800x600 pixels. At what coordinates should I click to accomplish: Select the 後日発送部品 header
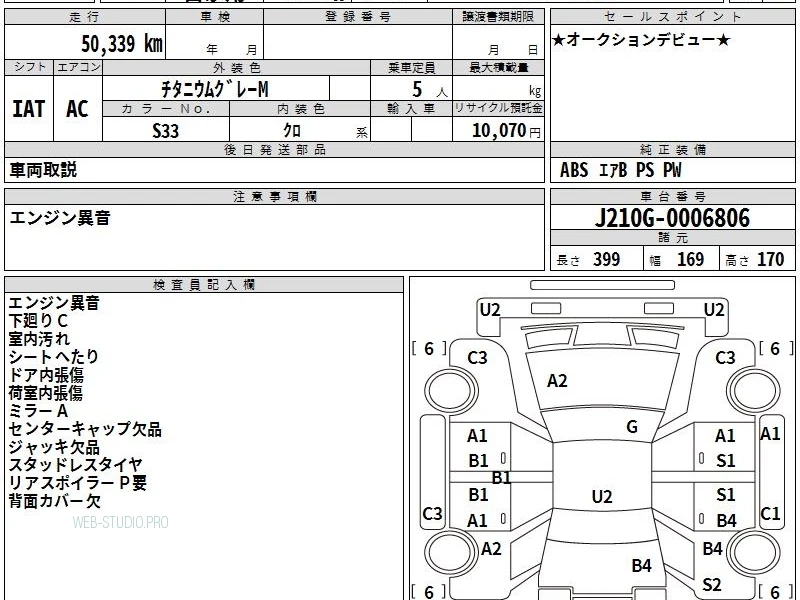(x=274, y=150)
